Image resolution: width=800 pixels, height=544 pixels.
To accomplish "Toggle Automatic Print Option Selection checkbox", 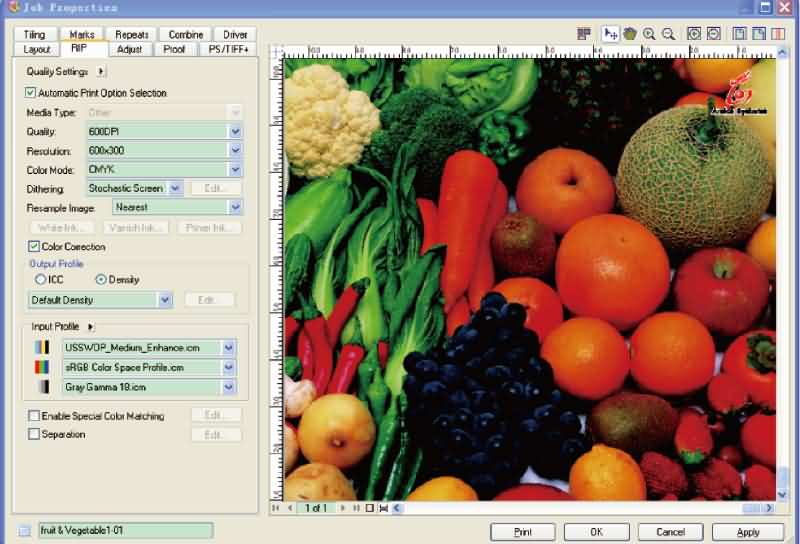I will [31, 93].
